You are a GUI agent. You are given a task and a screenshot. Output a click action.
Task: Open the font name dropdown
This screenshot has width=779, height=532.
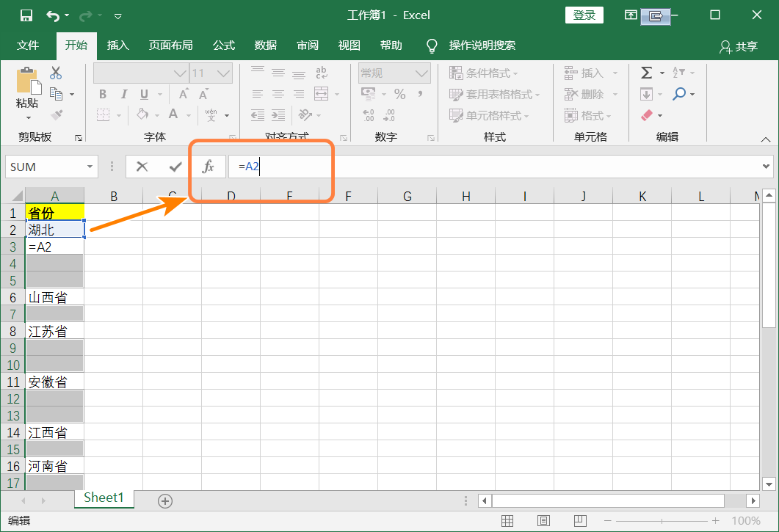click(180, 73)
